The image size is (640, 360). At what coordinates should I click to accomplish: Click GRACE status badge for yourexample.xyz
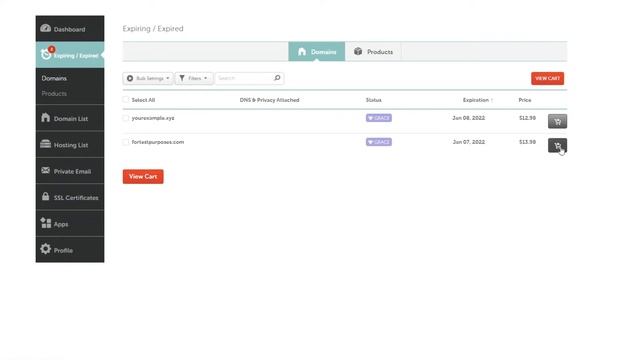pyautogui.click(x=379, y=118)
